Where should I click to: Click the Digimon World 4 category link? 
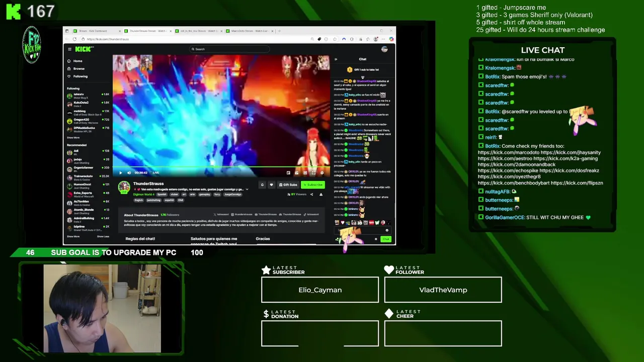coord(144,194)
